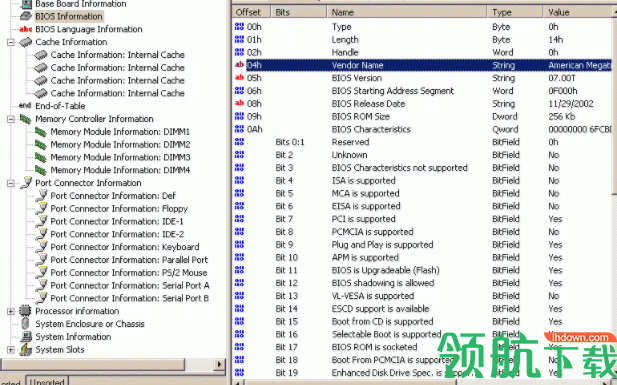Select Port Connector Information: IDE-1
The width and height of the screenshot is (617, 385).
pos(117,221)
